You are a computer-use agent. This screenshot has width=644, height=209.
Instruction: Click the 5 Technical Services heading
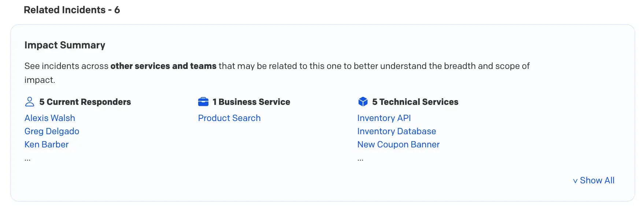tap(415, 102)
